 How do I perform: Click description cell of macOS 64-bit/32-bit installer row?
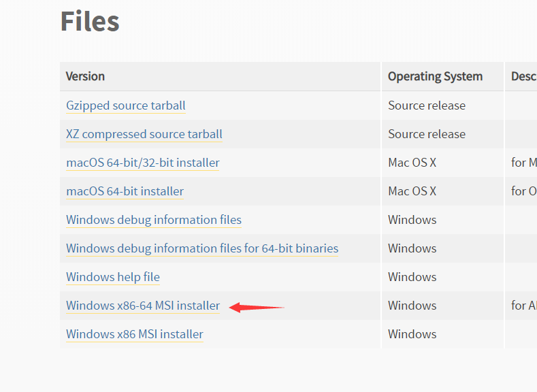[523, 163]
